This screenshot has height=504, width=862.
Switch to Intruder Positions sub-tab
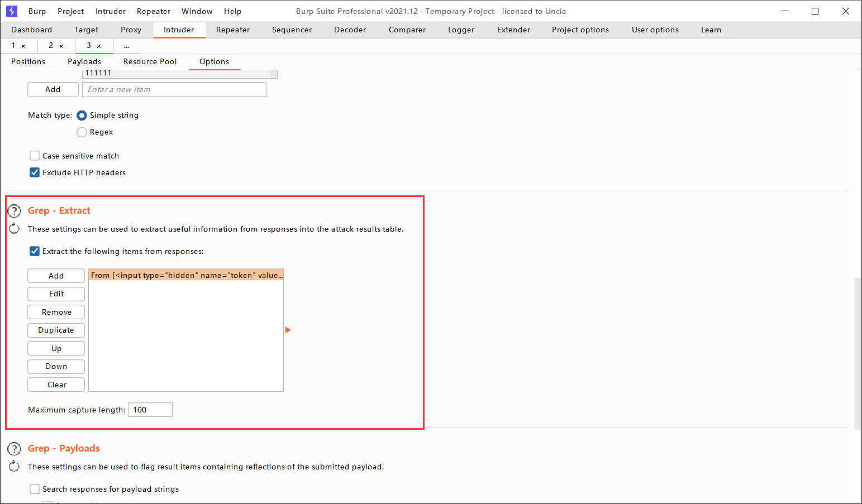pos(28,61)
